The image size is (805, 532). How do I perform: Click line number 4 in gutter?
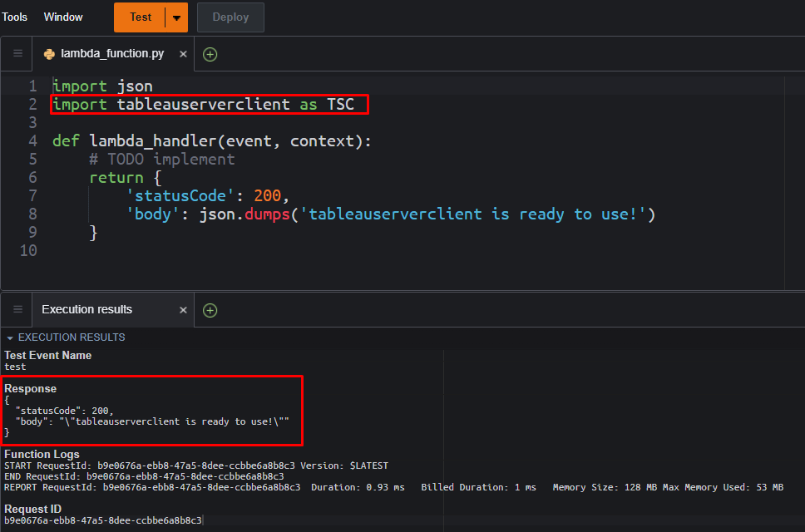pos(33,140)
